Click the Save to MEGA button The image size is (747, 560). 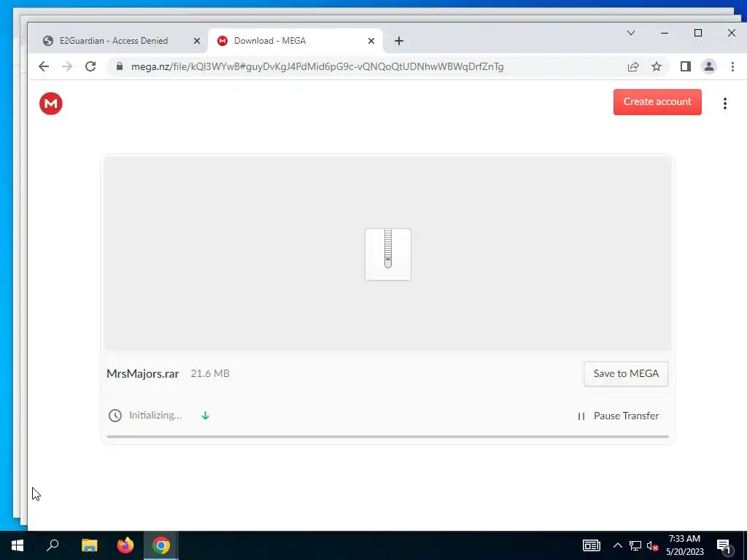pyautogui.click(x=626, y=374)
